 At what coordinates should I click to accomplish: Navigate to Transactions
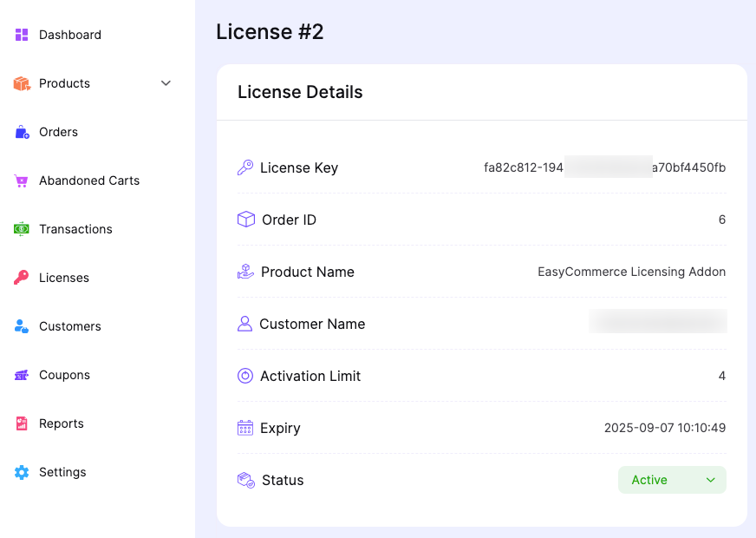tap(75, 229)
